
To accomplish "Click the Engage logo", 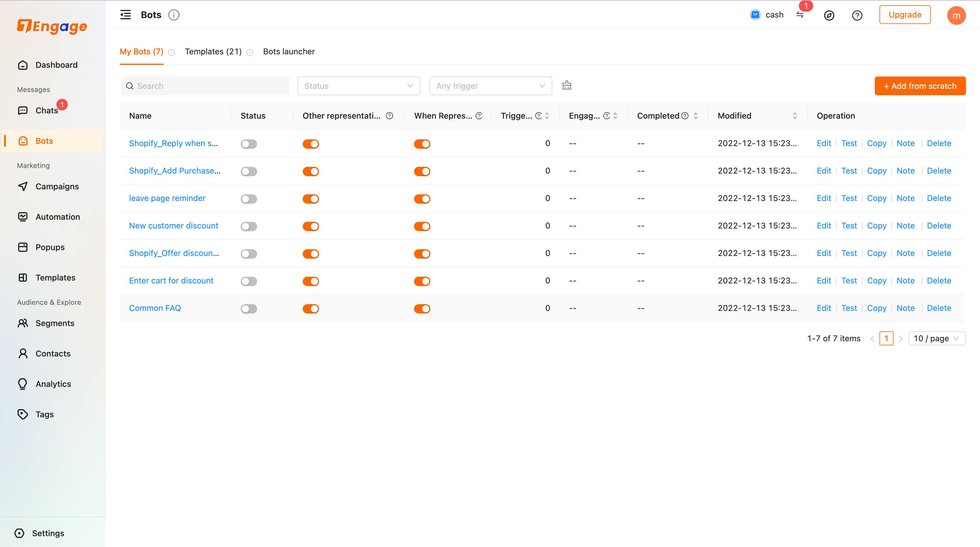I will click(x=52, y=26).
